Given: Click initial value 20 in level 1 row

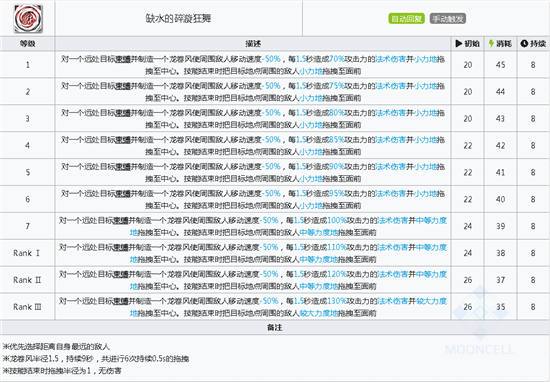Looking at the screenshot, I should (x=468, y=65).
